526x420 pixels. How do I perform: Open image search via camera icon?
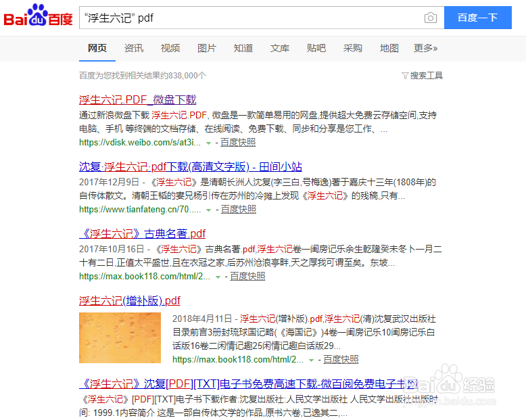tap(431, 18)
